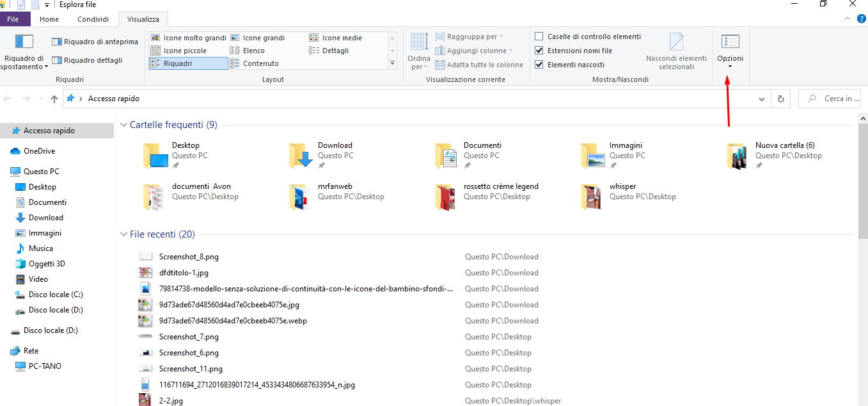This screenshot has height=406, width=868.
Task: Click the Riquadro di anteprima icon
Action: click(x=57, y=42)
